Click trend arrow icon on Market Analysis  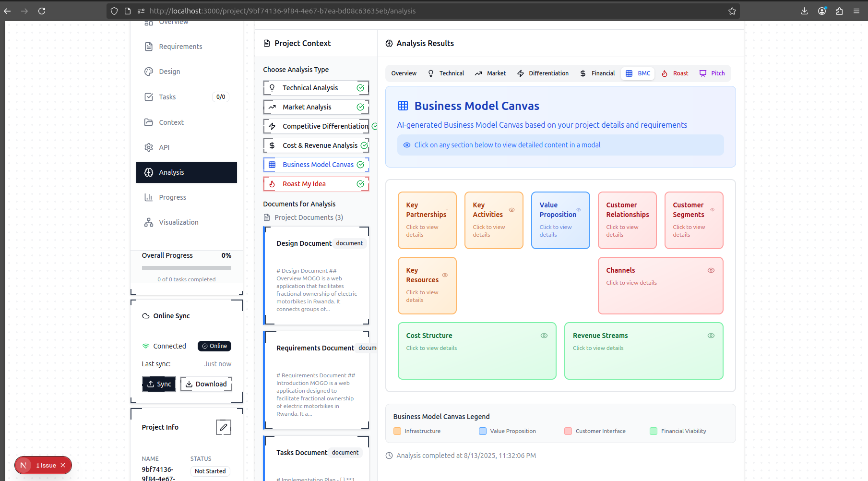[x=272, y=107]
